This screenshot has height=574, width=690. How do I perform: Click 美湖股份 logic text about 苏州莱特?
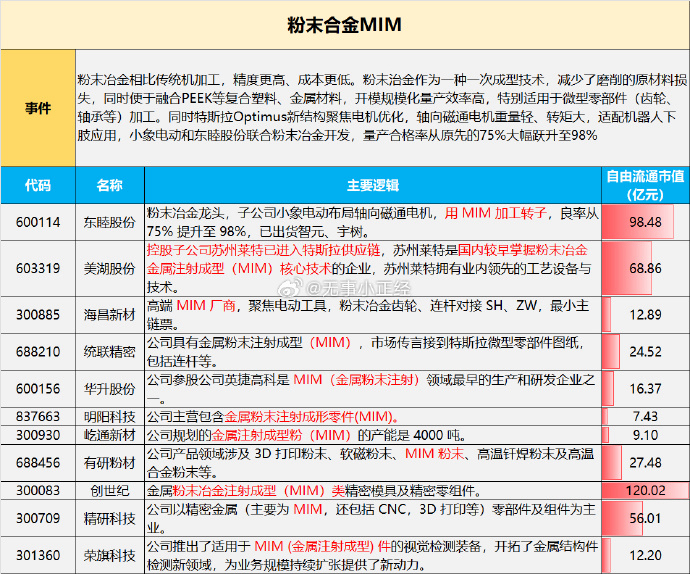369,268
